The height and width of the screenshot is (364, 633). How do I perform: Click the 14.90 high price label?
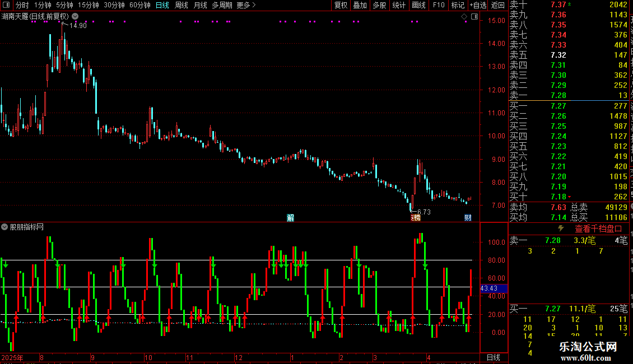pyautogui.click(x=78, y=25)
